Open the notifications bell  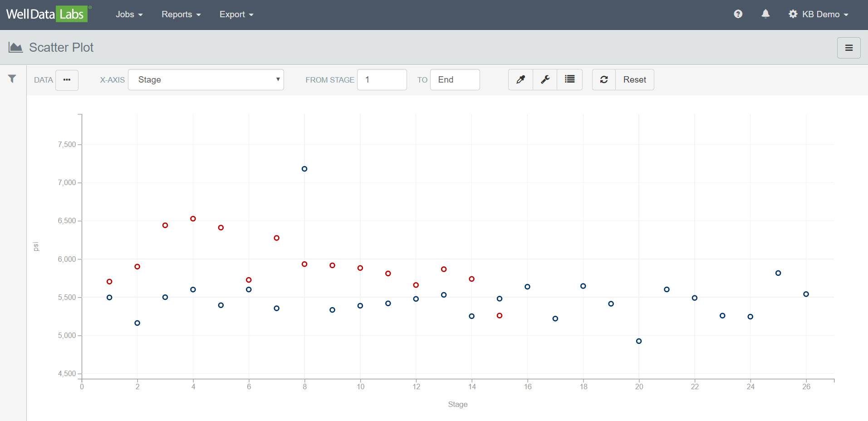(765, 14)
